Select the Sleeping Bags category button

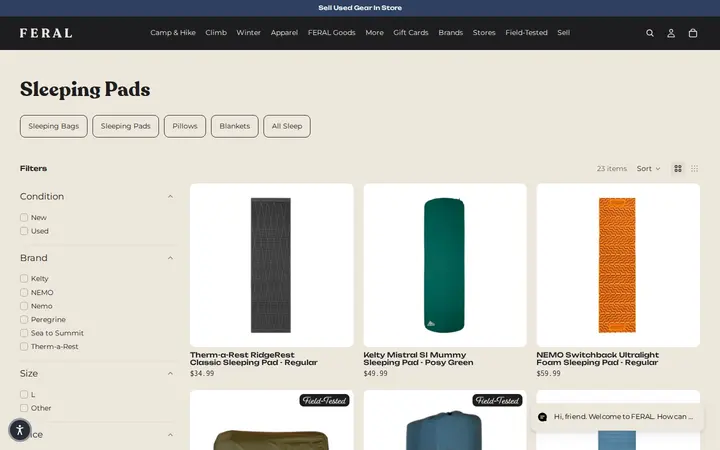click(54, 126)
